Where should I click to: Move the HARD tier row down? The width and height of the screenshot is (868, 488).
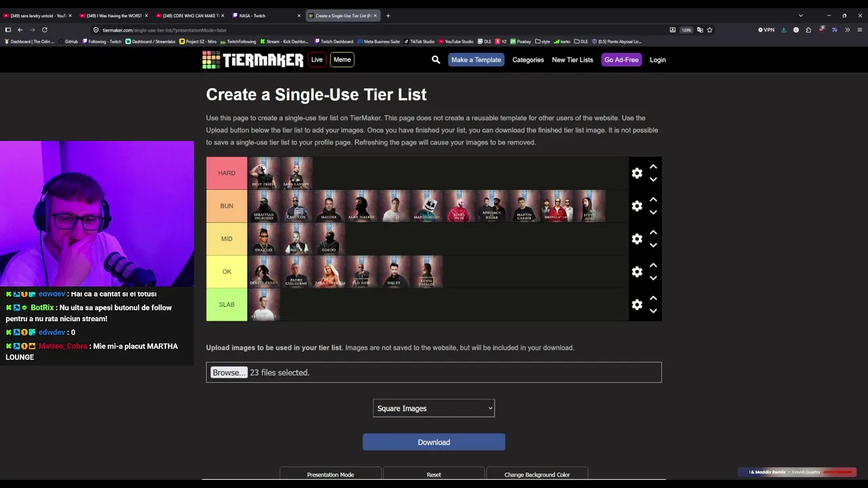pyautogui.click(x=653, y=180)
